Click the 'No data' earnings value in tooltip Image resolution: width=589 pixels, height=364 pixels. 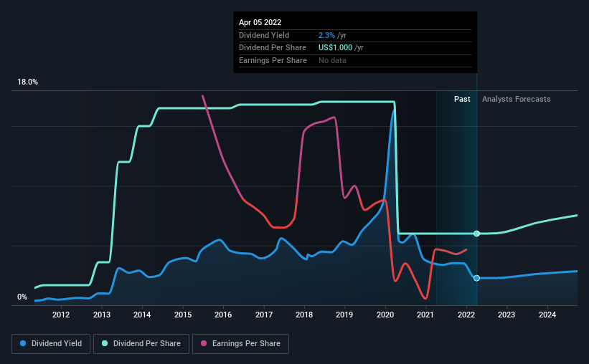click(x=332, y=60)
